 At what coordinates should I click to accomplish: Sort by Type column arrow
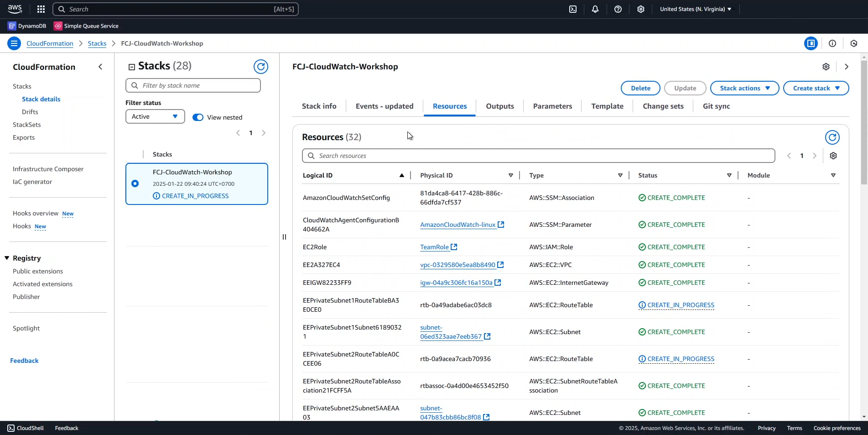tap(620, 175)
